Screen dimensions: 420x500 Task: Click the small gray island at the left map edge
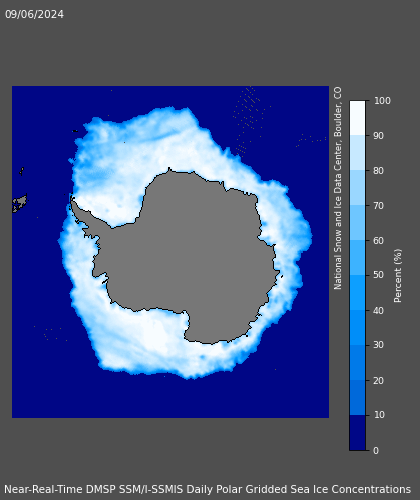(x=20, y=203)
